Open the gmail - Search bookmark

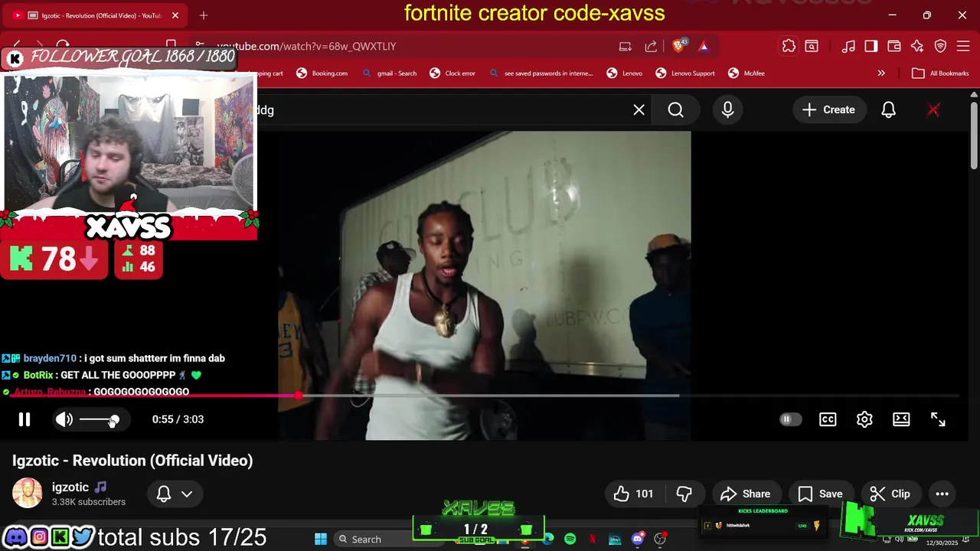(389, 73)
